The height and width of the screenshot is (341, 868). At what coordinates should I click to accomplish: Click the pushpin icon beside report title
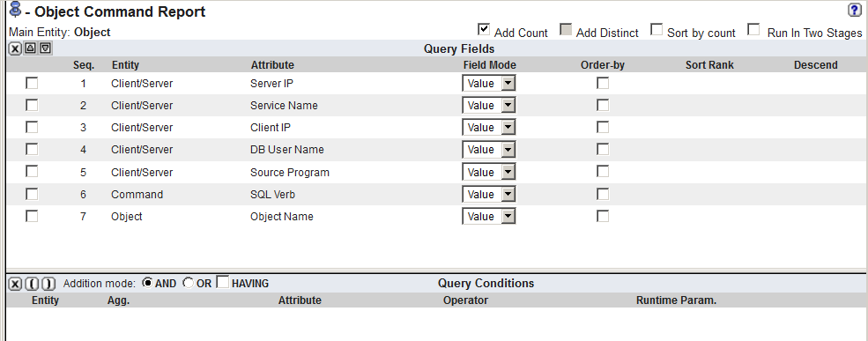pyautogui.click(x=16, y=10)
